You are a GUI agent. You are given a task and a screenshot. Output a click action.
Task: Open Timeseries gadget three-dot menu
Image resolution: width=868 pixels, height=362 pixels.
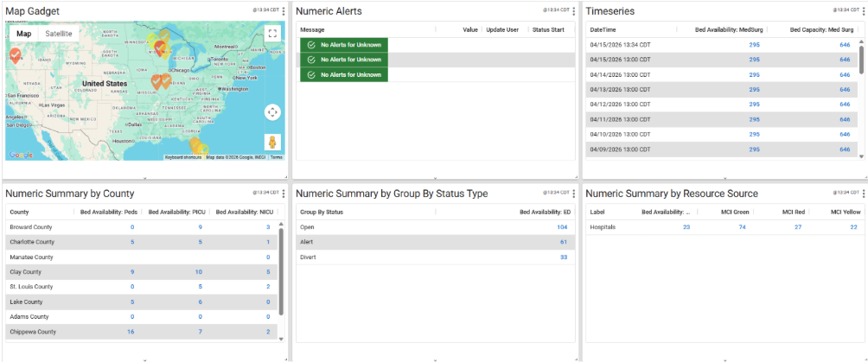click(864, 10)
